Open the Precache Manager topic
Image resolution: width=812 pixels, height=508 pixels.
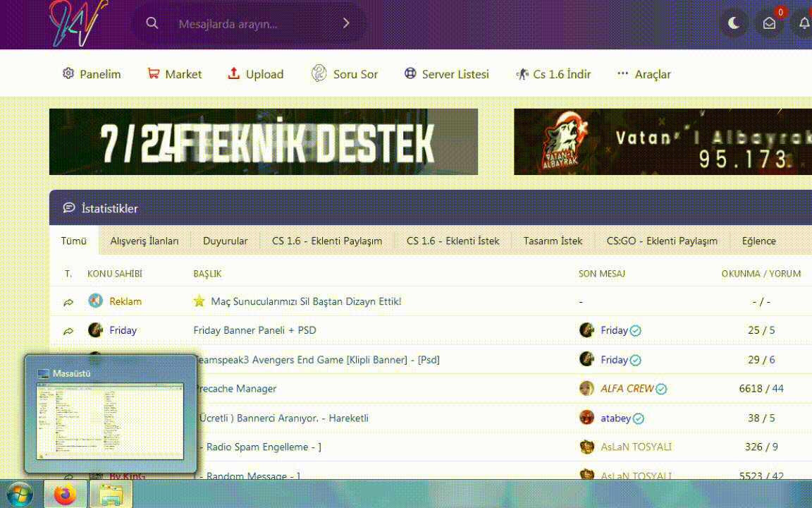pyautogui.click(x=235, y=389)
